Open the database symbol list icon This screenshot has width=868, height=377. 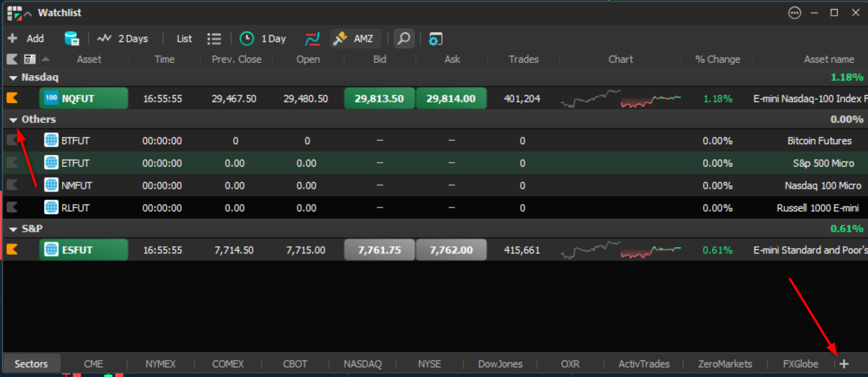click(x=72, y=39)
